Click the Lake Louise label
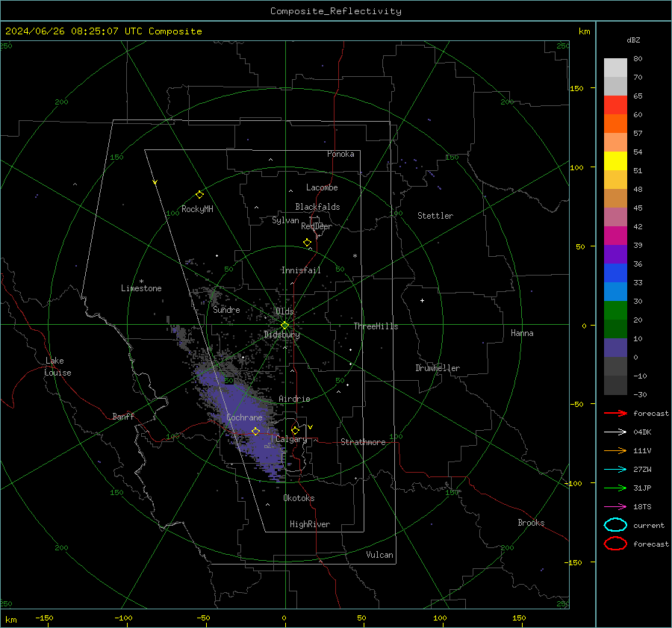Viewport: 672px width, 628px height. 57,367
